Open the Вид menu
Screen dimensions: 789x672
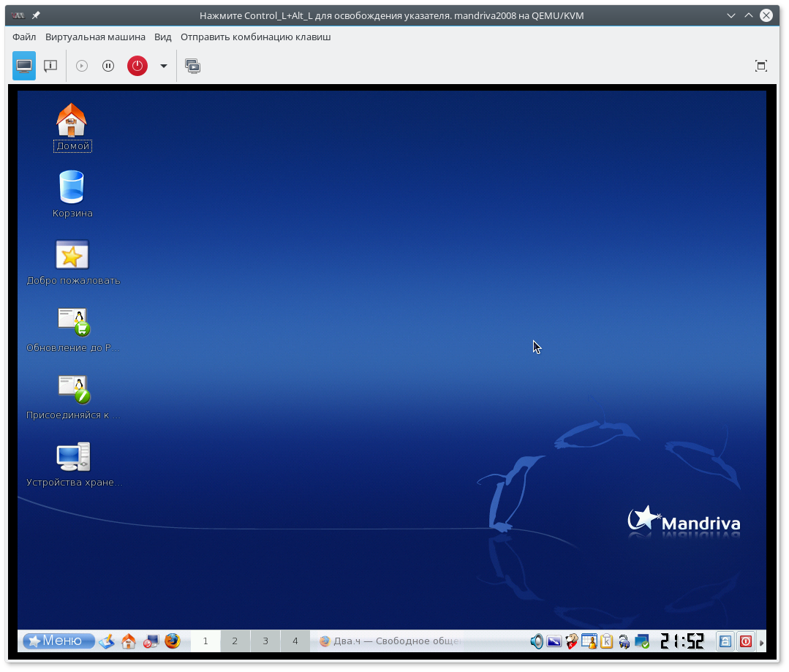[x=162, y=37]
